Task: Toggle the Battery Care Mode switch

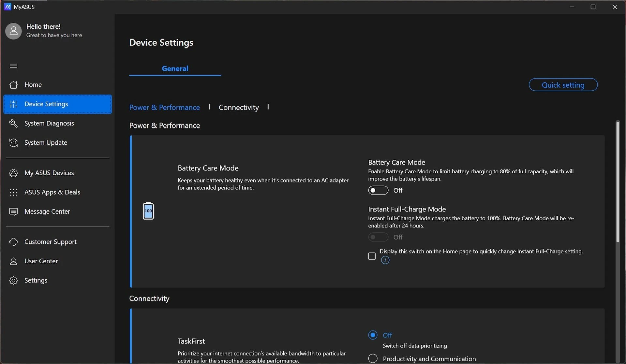Action: (x=378, y=190)
